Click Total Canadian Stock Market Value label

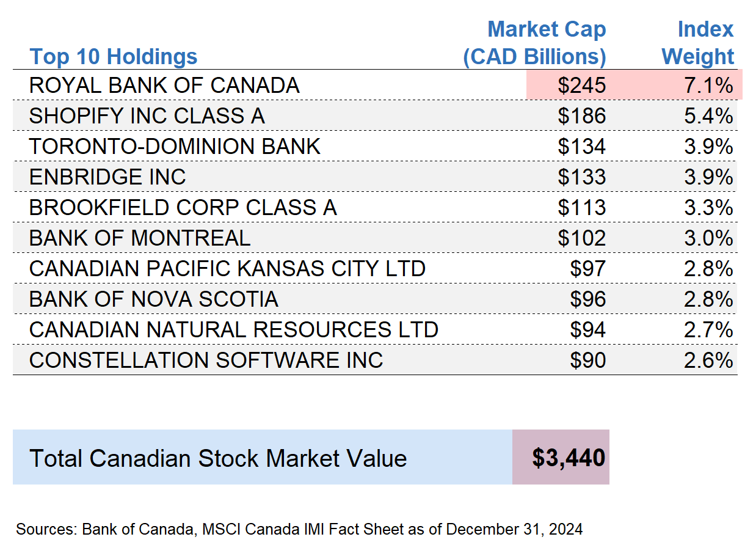coord(218,458)
